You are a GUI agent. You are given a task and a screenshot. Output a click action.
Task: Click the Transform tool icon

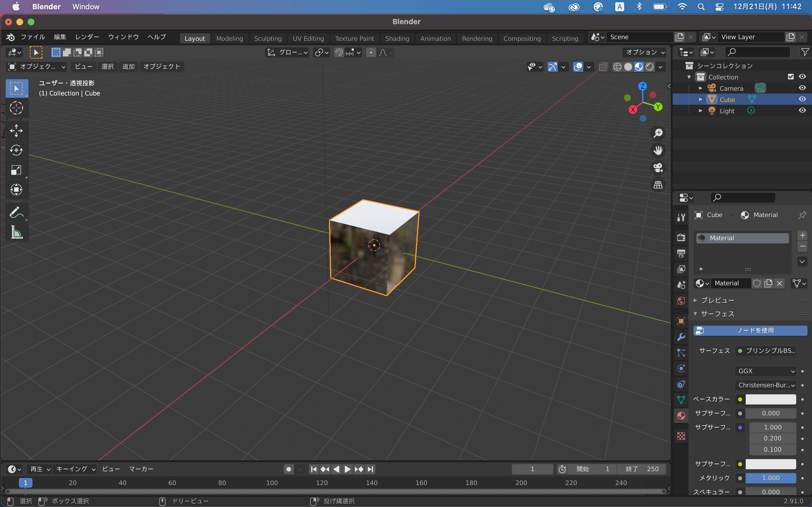(x=16, y=190)
